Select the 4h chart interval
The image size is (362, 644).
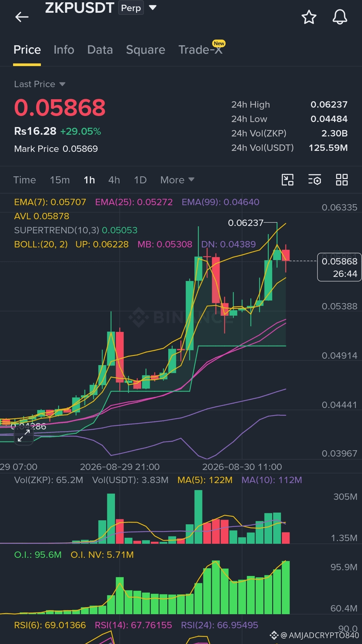[114, 180]
